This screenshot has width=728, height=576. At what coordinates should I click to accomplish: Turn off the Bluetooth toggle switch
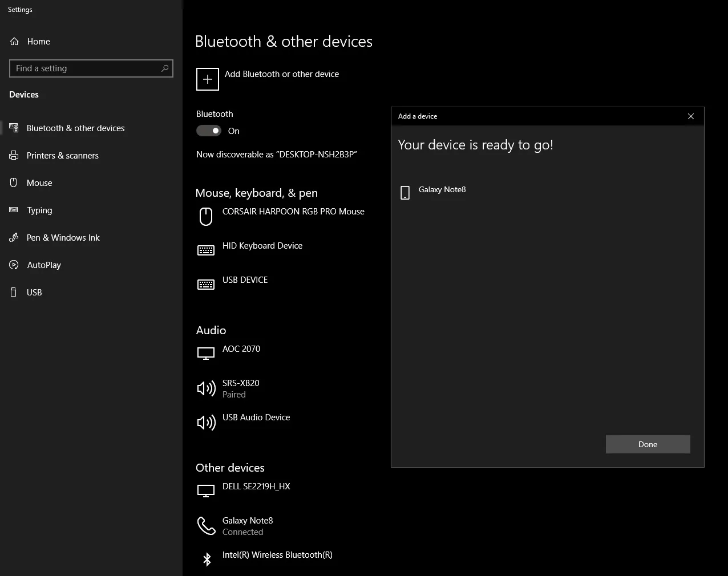tap(209, 131)
